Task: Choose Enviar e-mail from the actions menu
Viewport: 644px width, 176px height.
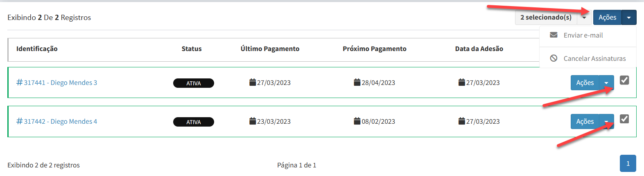Action: [x=583, y=36]
